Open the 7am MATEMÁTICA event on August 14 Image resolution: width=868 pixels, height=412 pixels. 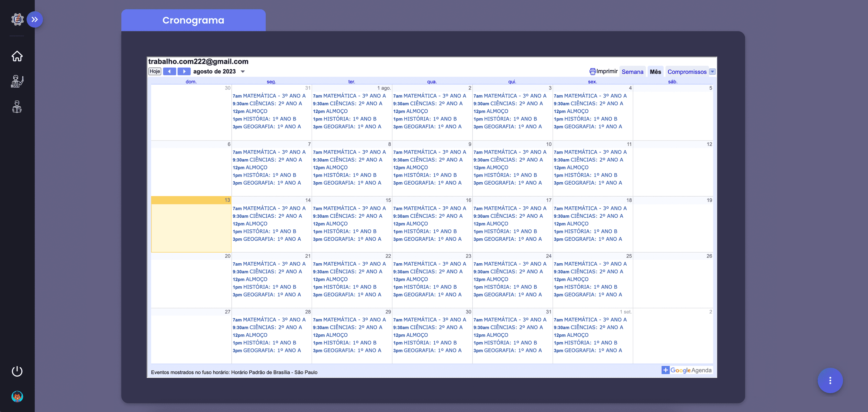point(269,208)
